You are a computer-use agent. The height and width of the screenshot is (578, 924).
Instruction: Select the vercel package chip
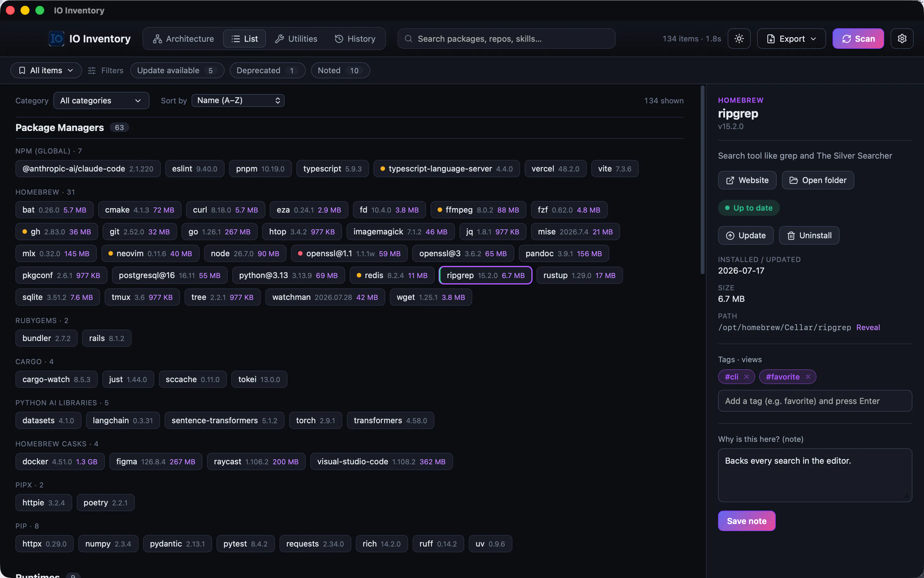point(555,169)
